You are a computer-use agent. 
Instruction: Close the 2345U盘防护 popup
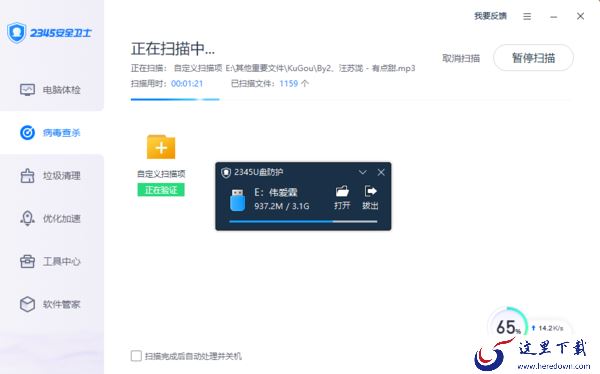click(x=381, y=172)
